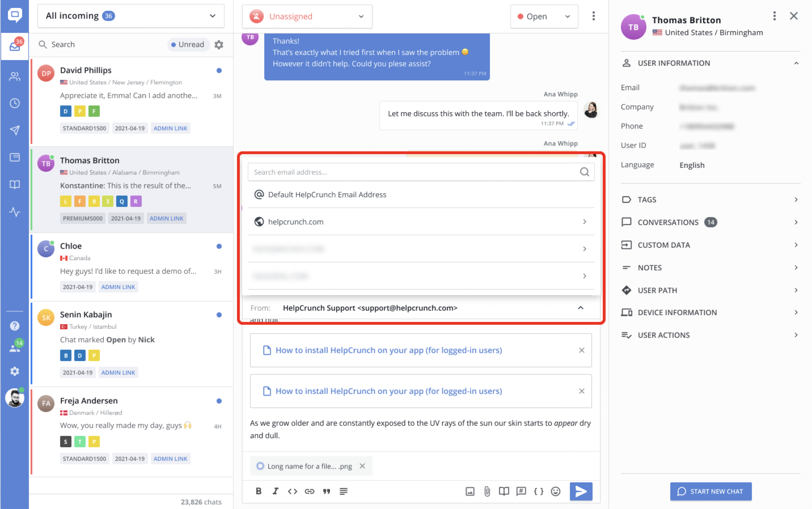Viewport: 812px width, 509px height.
Task: Click the inbox Search field
Action: coord(101,44)
